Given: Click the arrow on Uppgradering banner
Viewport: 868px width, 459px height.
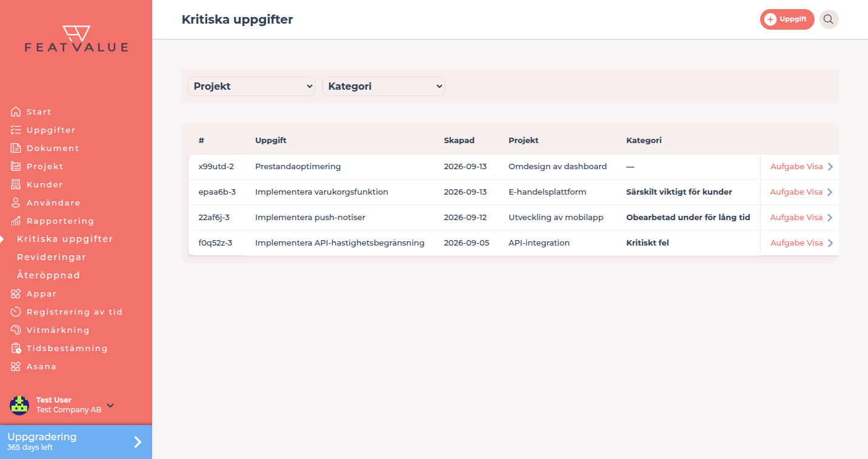Looking at the screenshot, I should [x=138, y=442].
